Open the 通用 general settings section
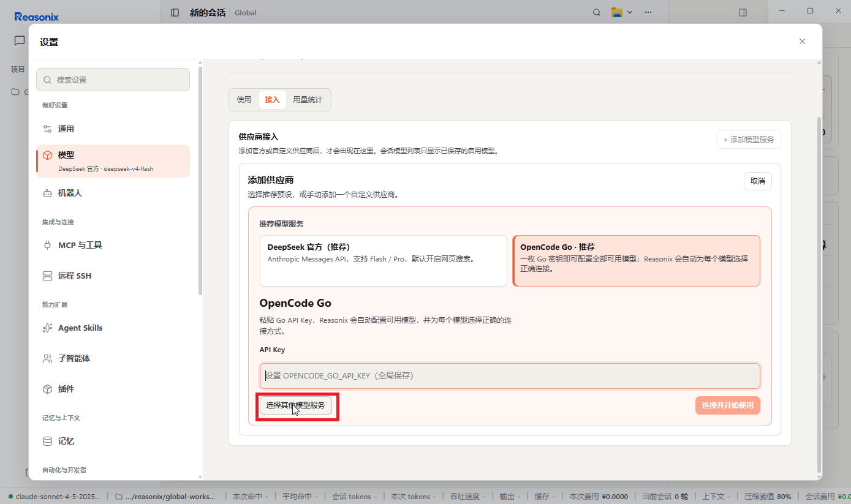This screenshot has width=851, height=504. (x=113, y=129)
